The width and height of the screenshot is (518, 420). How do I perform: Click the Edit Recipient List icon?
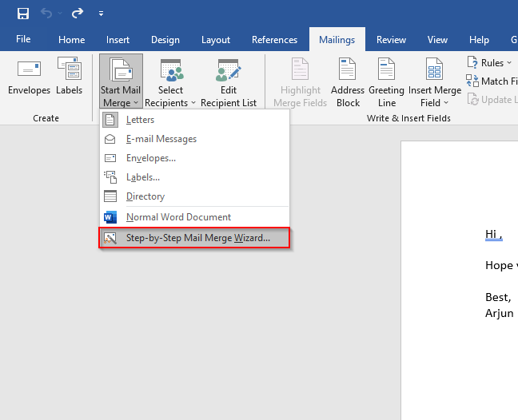click(229, 72)
